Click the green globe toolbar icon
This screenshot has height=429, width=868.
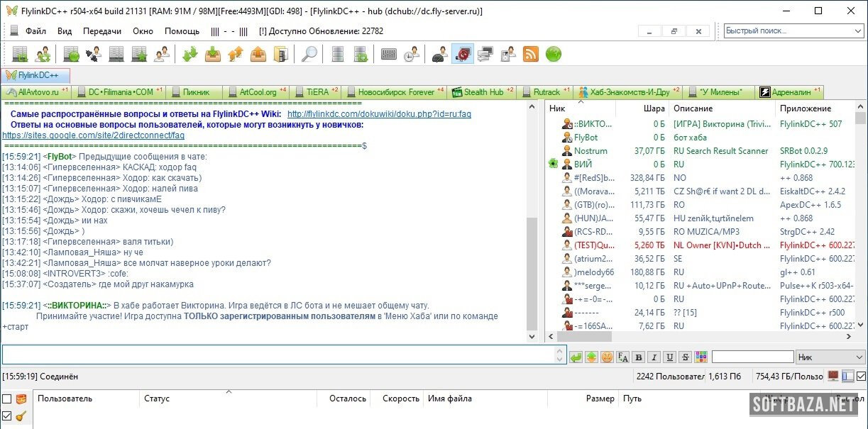point(554,54)
